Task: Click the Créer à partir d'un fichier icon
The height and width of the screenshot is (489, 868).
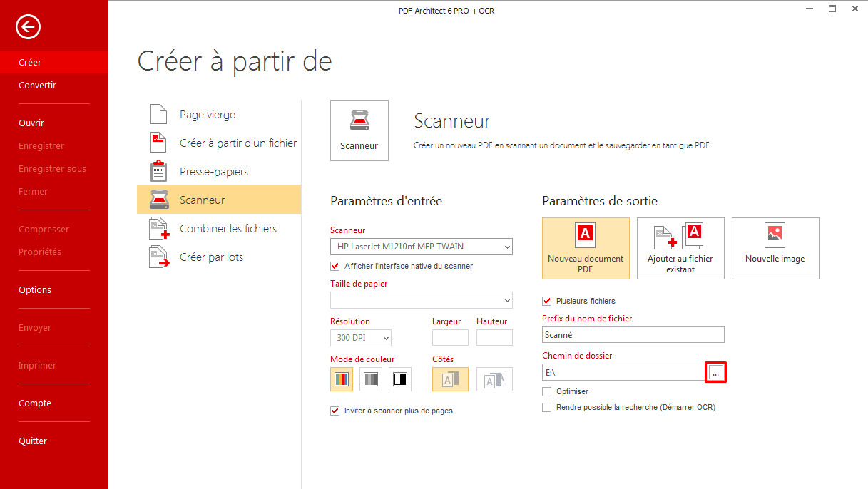Action: [x=158, y=143]
